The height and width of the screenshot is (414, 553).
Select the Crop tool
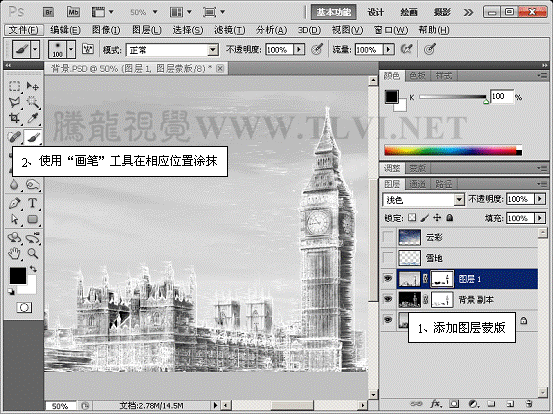point(14,118)
